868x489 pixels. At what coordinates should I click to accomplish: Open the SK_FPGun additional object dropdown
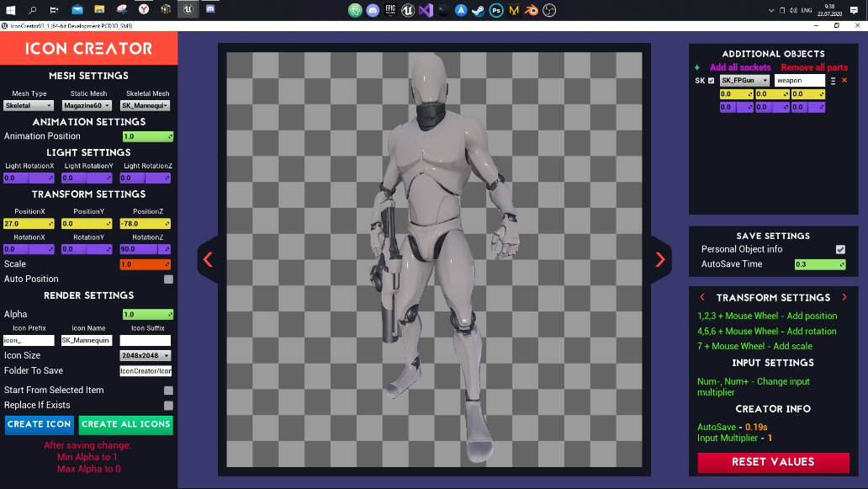click(x=744, y=81)
